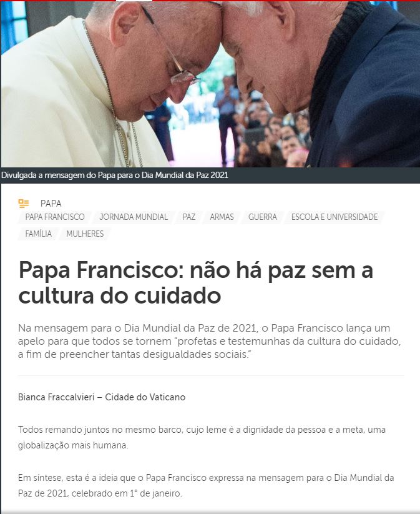Open the PAZ tag
Viewport: 420px width, 514px height.
189,217
